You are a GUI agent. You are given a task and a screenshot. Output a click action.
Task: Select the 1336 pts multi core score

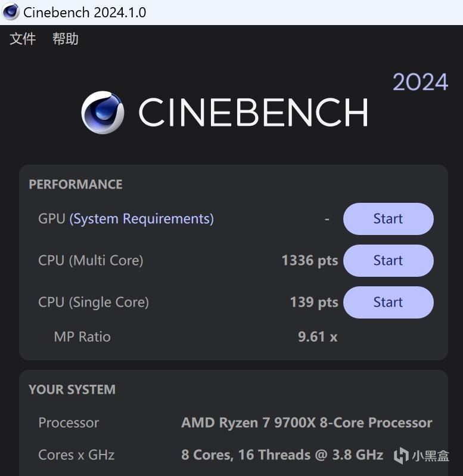[309, 261]
